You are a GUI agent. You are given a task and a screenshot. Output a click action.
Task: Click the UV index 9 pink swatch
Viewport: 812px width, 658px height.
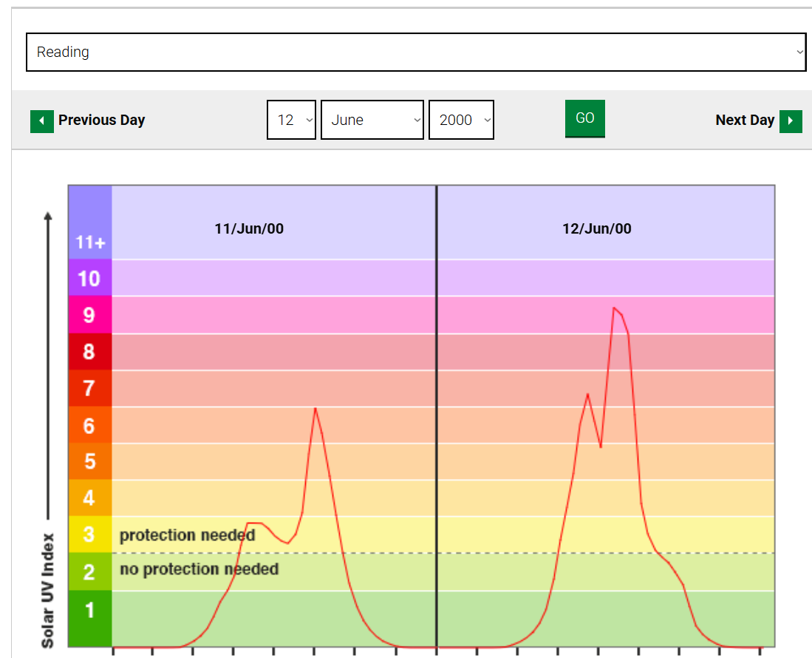tap(90, 314)
